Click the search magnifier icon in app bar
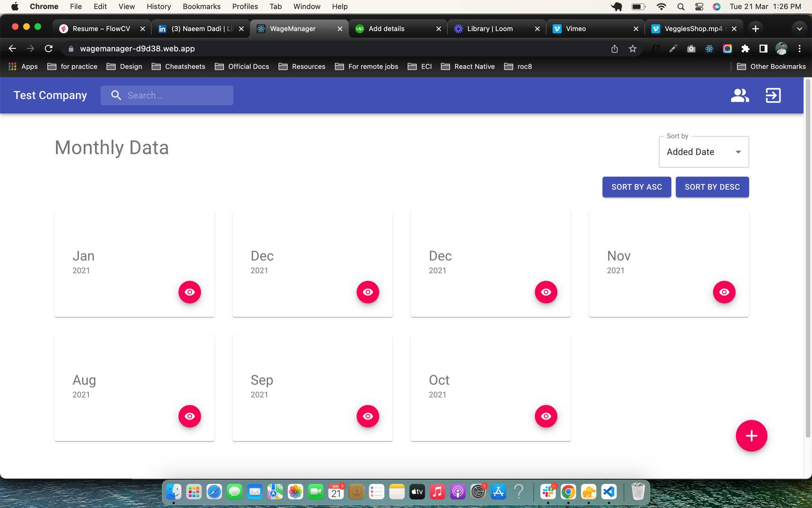This screenshot has height=508, width=812. [116, 95]
